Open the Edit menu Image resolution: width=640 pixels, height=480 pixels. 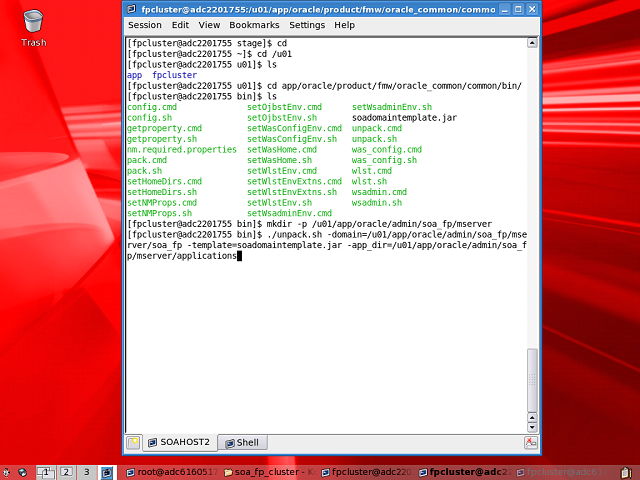pyautogui.click(x=180, y=25)
